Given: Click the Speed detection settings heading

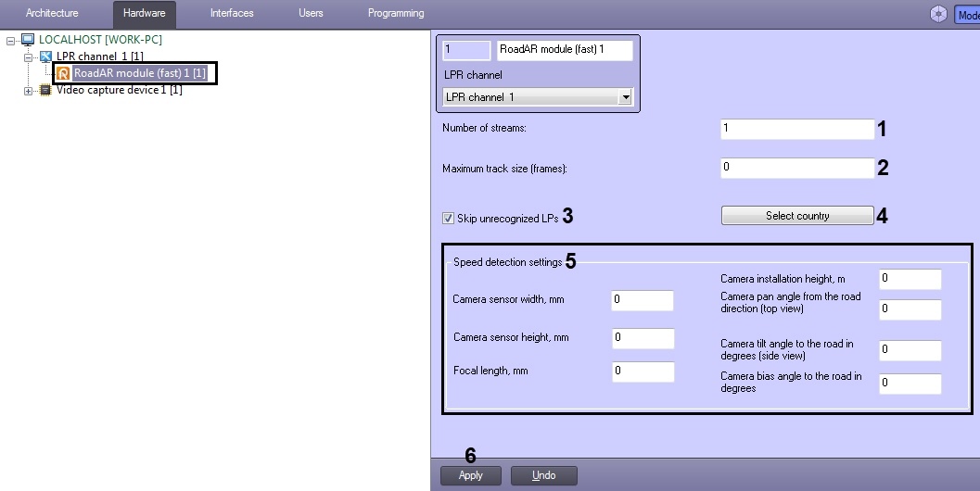Looking at the screenshot, I should pyautogui.click(x=507, y=262).
